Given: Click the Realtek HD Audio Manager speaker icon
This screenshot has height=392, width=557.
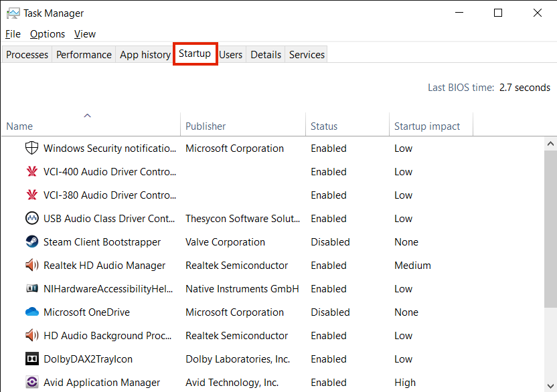Looking at the screenshot, I should (x=31, y=266).
